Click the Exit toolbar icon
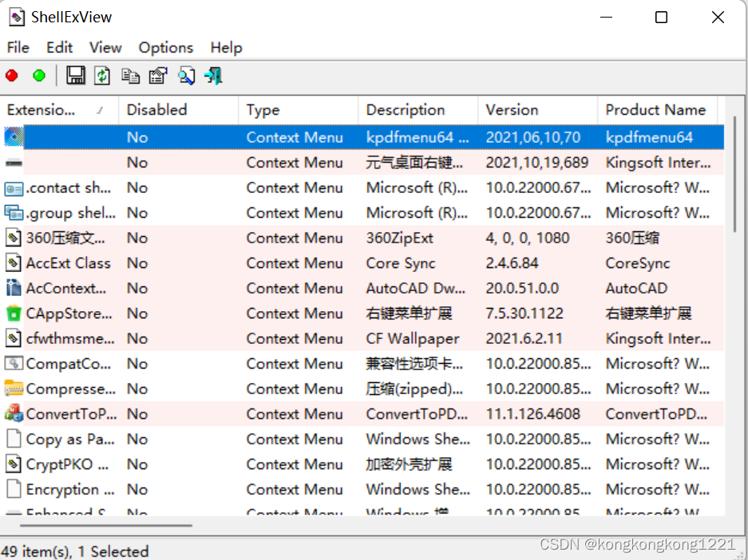 (x=213, y=76)
